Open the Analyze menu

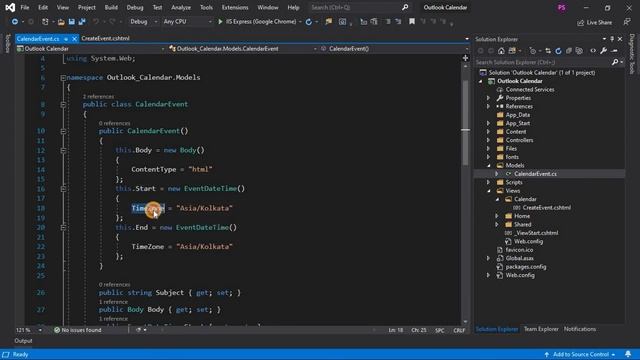pos(181,7)
